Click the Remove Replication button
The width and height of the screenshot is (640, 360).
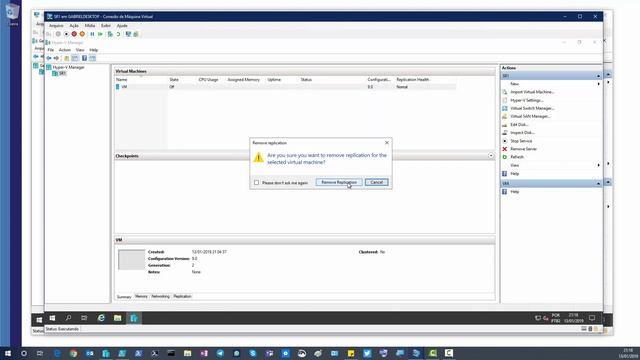[x=339, y=182]
